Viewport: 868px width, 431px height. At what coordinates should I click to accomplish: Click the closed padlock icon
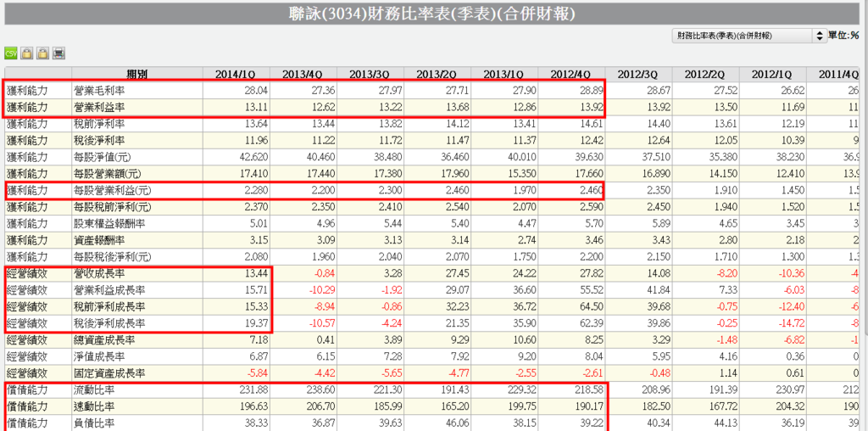click(x=26, y=53)
